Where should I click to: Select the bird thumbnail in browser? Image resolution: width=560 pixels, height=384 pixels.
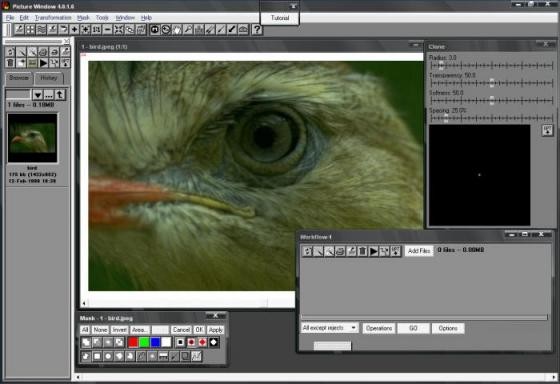[x=32, y=138]
